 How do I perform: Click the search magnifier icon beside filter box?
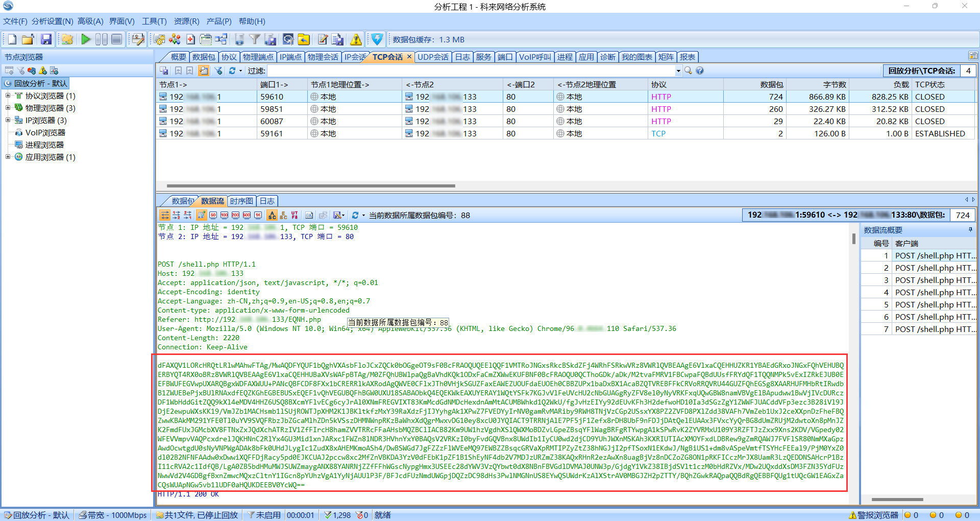688,70
